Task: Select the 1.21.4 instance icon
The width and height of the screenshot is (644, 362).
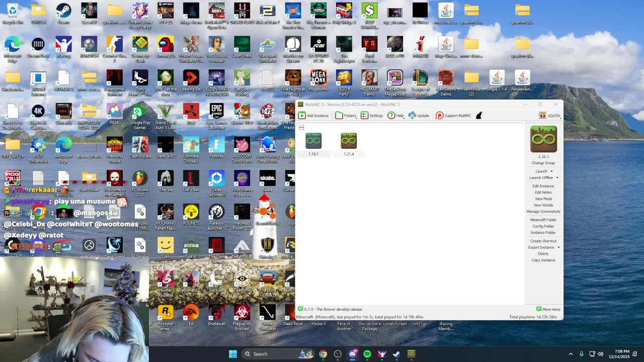Action: (349, 141)
